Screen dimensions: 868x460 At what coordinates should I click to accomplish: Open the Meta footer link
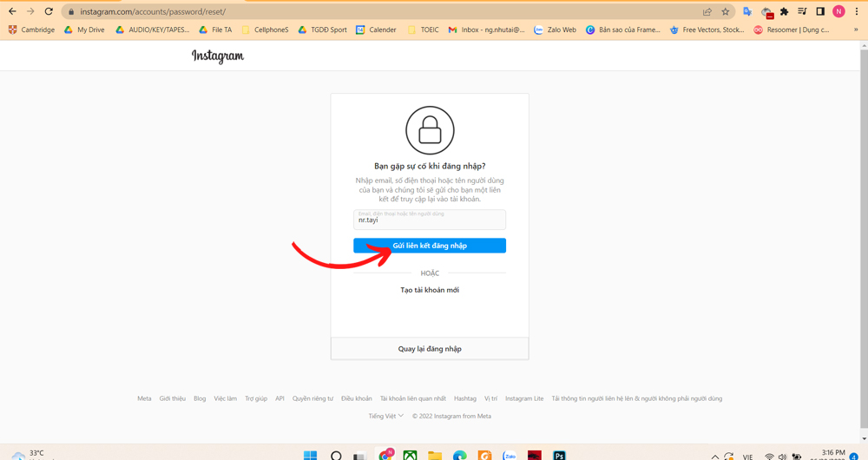click(144, 398)
